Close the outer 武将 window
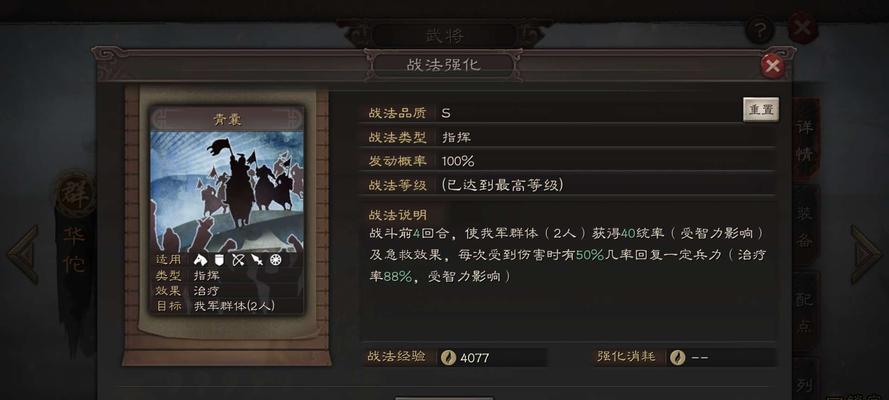This screenshot has width=889, height=400. click(x=802, y=28)
